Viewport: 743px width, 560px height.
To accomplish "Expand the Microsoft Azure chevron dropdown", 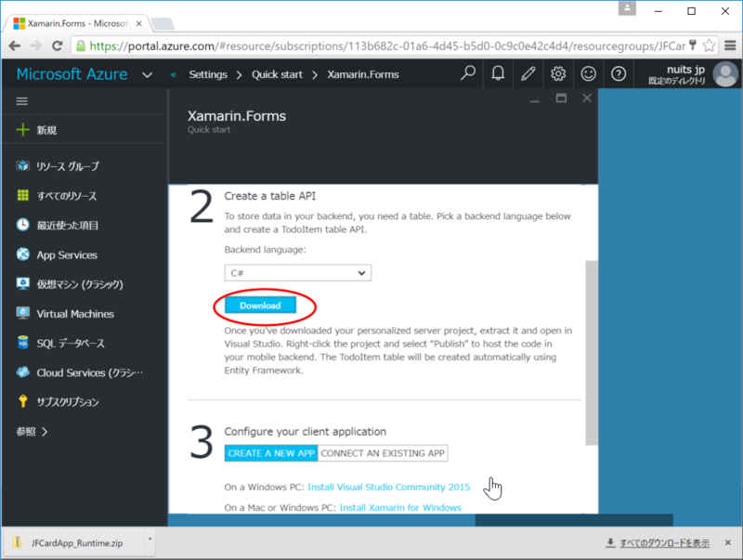I will (x=148, y=75).
